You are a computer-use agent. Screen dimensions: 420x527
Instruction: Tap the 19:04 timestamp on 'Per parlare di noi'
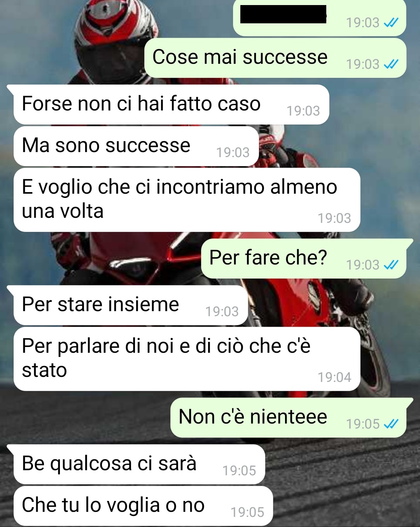(x=334, y=377)
